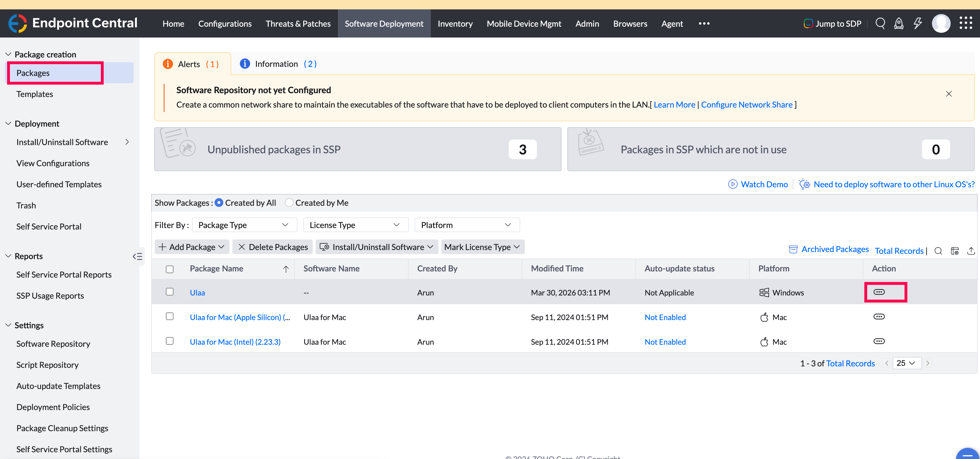The height and width of the screenshot is (459, 980).
Task: Switch to the Information tab
Action: click(278, 64)
